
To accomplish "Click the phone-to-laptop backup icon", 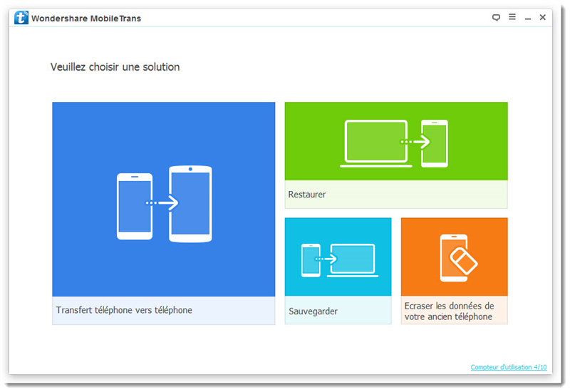I will click(x=338, y=260).
